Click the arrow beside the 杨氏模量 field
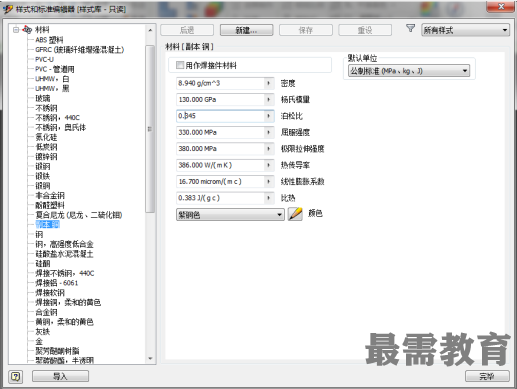This screenshot has width=517, height=389. point(269,99)
